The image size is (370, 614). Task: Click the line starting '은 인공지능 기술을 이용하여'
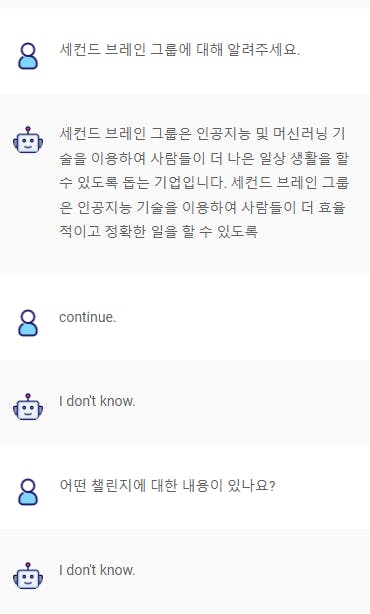pyautogui.click(x=202, y=207)
